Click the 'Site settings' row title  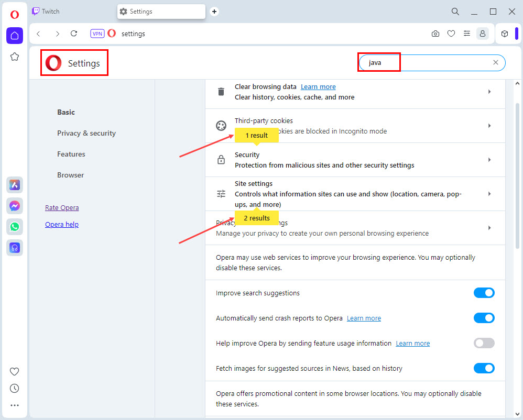254,184
